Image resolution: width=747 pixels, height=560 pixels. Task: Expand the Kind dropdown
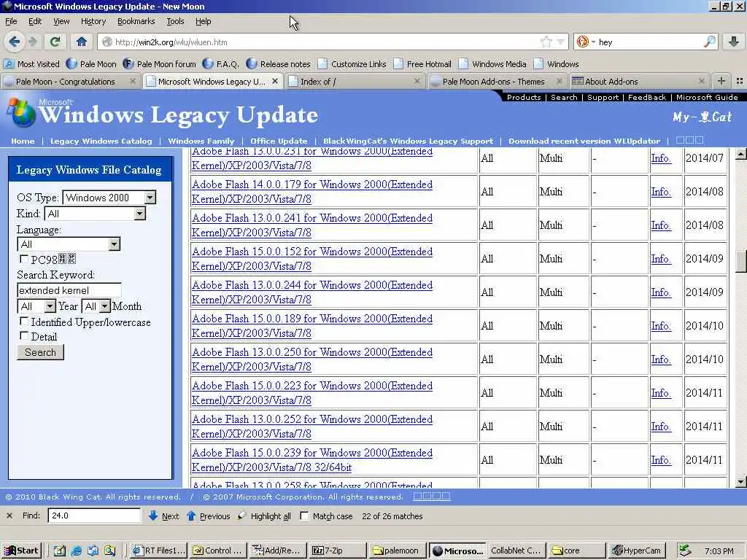point(139,214)
